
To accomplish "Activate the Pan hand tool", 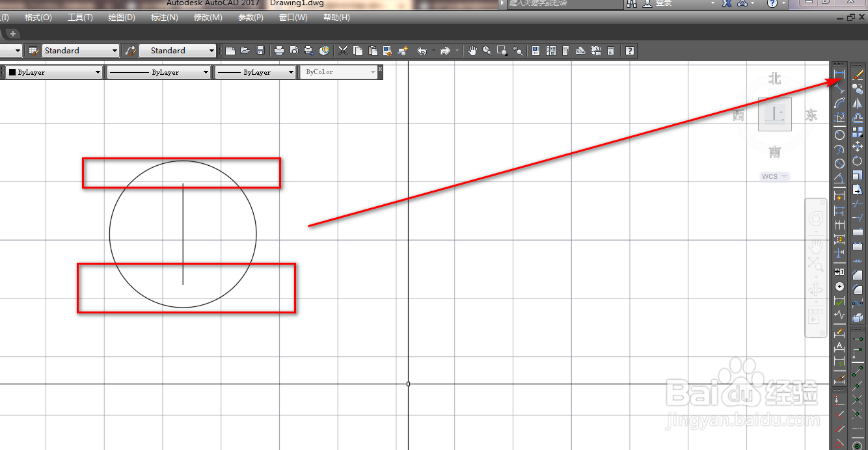I will [472, 51].
